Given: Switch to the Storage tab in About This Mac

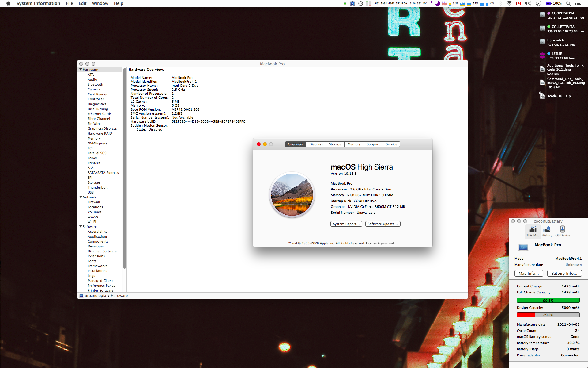Looking at the screenshot, I should [x=335, y=144].
